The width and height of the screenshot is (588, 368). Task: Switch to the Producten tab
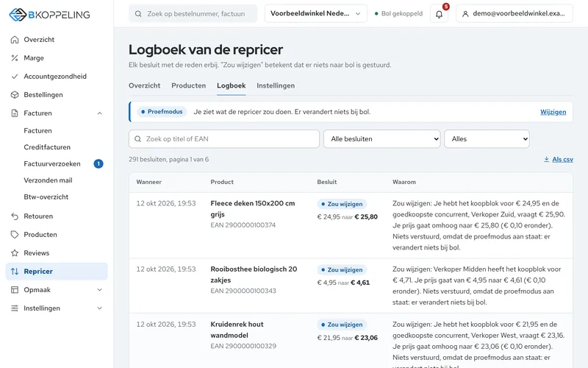189,85
